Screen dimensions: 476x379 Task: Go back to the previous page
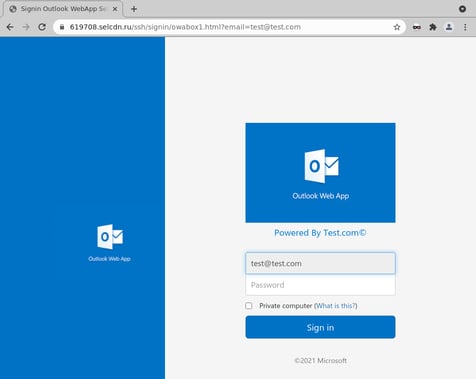click(10, 27)
